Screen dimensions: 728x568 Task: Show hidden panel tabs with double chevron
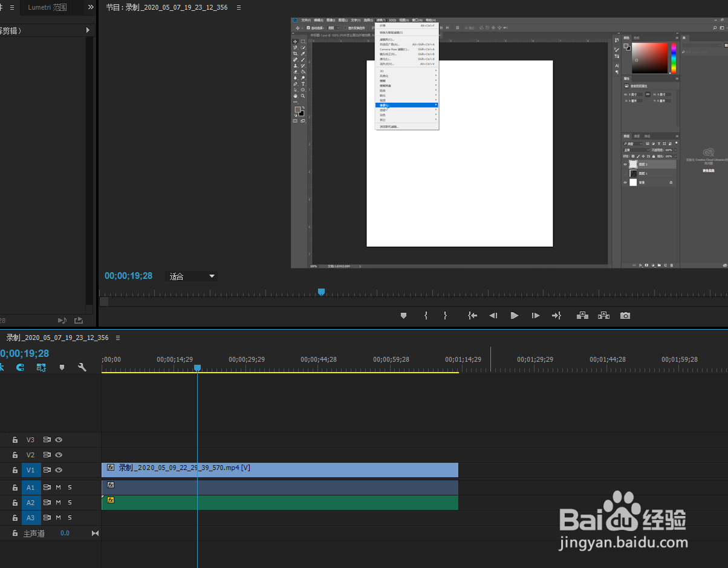91,7
